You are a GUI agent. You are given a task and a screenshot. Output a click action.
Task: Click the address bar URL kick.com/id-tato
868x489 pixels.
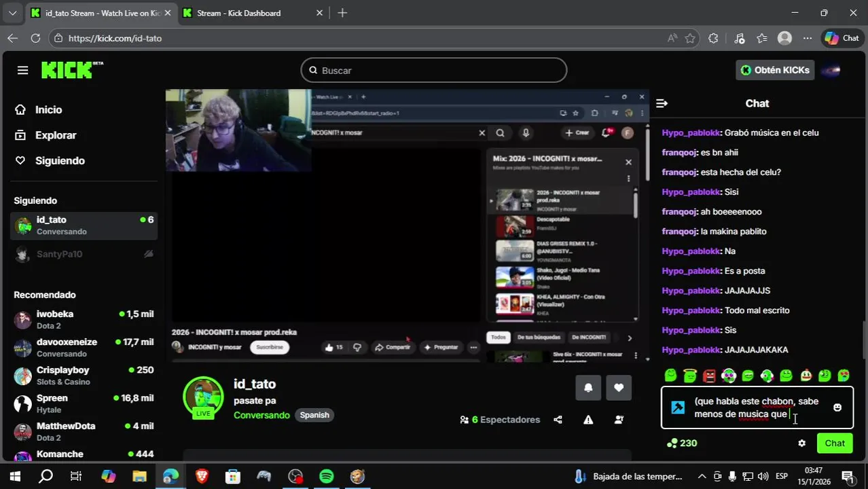pyautogui.click(x=115, y=38)
